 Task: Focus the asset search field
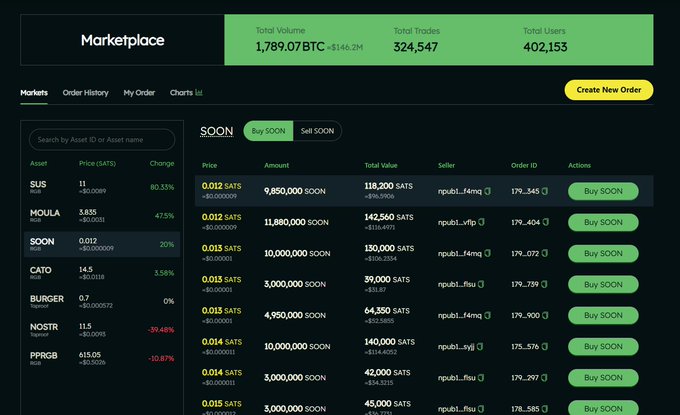(102, 140)
